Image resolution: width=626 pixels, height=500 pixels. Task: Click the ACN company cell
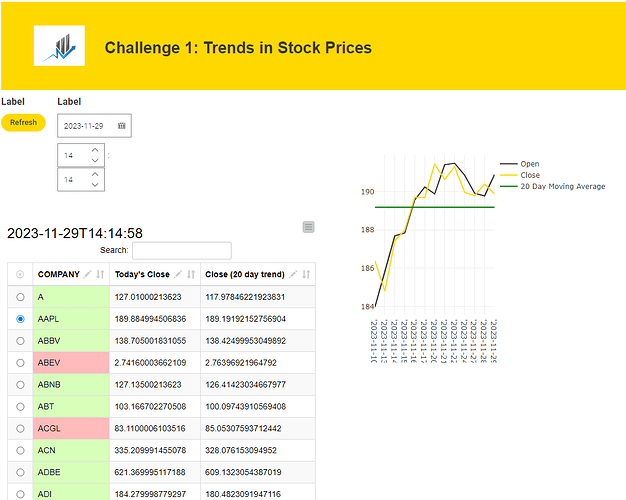pyautogui.click(x=71, y=450)
